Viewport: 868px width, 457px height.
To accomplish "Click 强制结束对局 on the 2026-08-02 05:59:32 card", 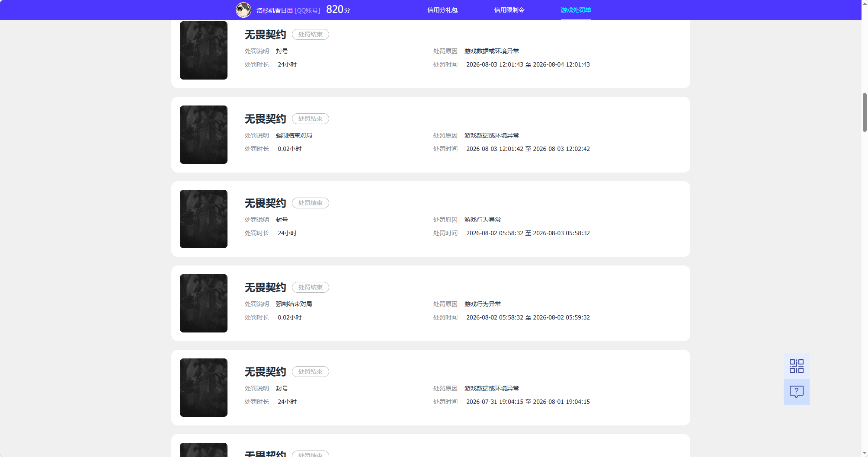I will click(x=294, y=304).
